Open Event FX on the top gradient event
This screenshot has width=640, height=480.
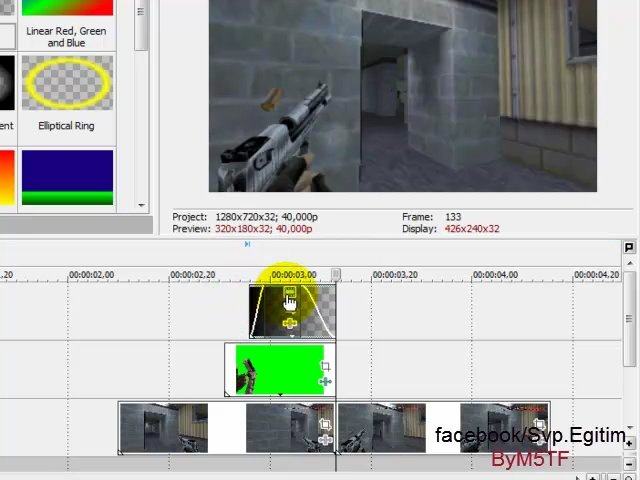point(289,324)
